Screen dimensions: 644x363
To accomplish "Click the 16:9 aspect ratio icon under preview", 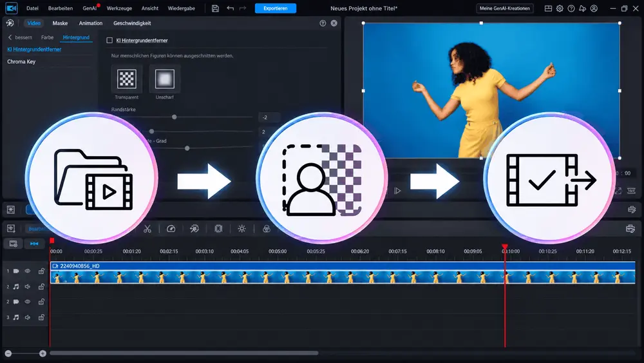I will click(632, 191).
